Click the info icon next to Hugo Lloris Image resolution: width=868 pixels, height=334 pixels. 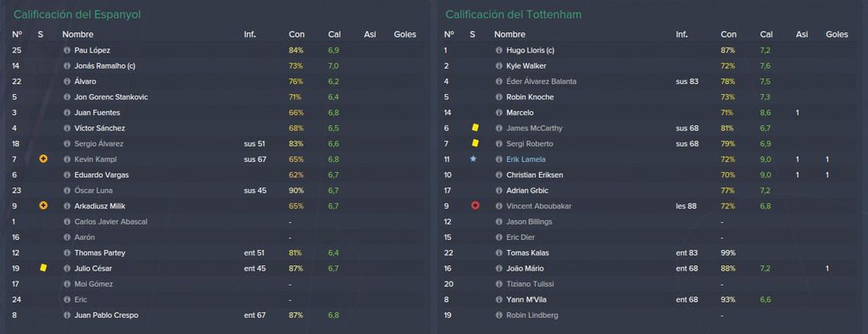[499, 50]
